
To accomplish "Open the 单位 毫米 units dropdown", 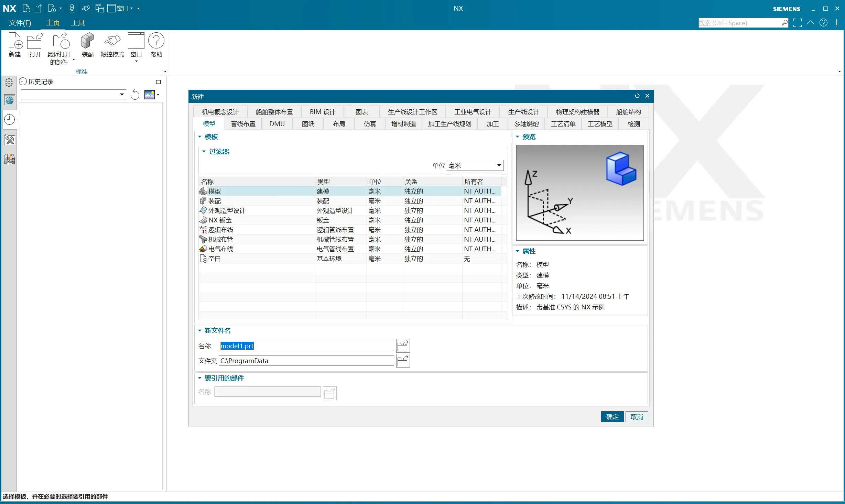I will point(475,165).
